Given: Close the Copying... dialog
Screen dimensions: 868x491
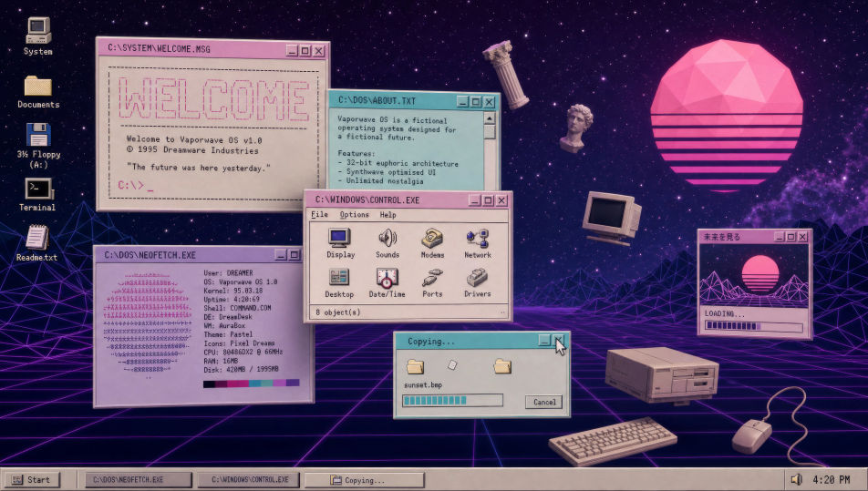Looking at the screenshot, I should point(559,341).
